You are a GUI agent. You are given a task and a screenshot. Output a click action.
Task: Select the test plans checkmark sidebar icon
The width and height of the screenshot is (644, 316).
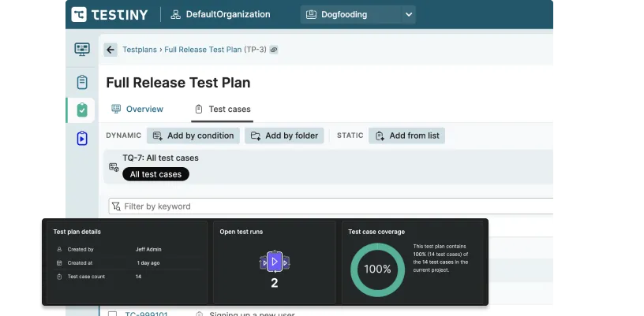point(82,110)
